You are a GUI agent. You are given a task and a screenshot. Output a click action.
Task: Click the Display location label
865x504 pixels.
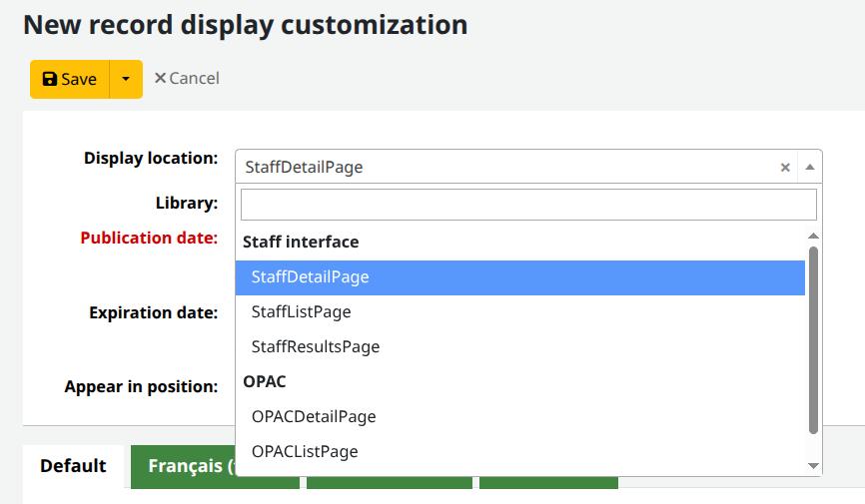pyautogui.click(x=150, y=158)
